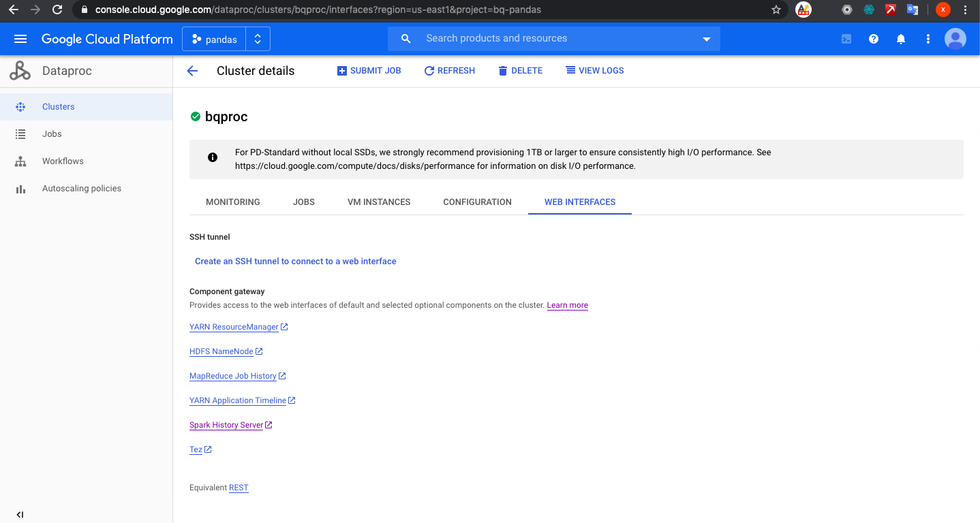This screenshot has width=980, height=523.
Task: Open the Learn more link
Action: 567,305
